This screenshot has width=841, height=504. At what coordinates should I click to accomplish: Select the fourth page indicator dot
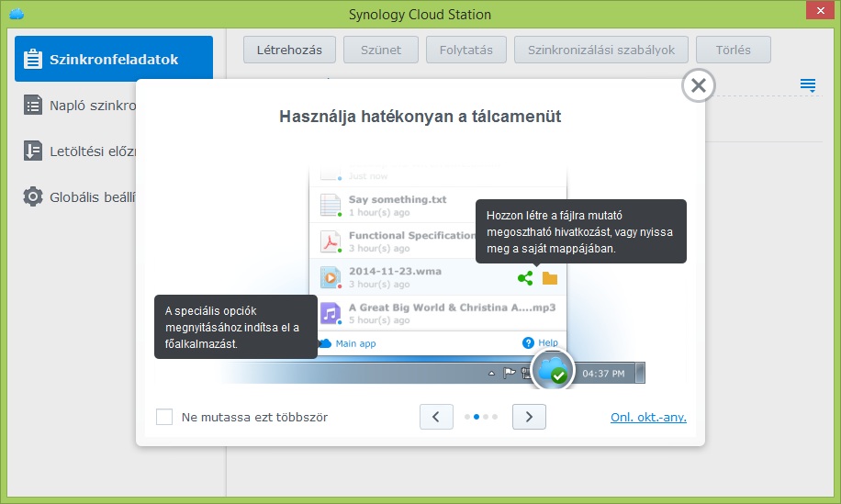click(x=495, y=417)
